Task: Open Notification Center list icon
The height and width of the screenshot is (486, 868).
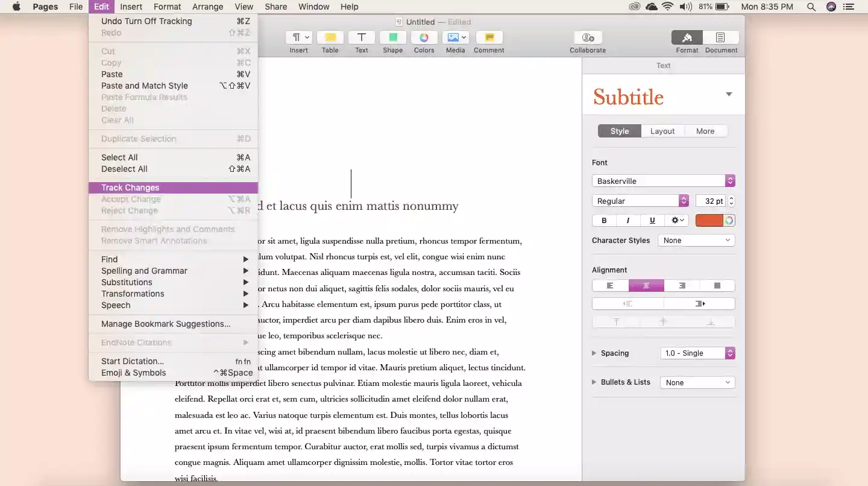Action: tap(849, 7)
